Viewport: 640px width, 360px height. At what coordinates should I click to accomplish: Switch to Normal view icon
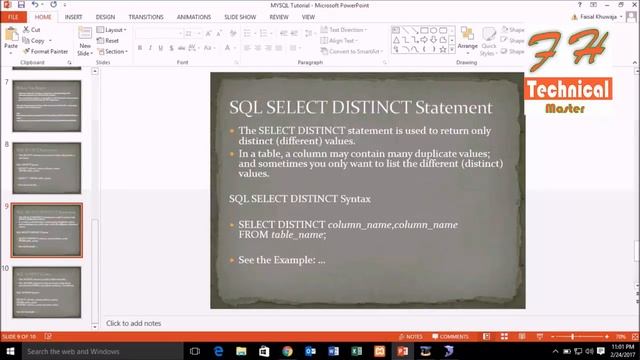point(487,336)
